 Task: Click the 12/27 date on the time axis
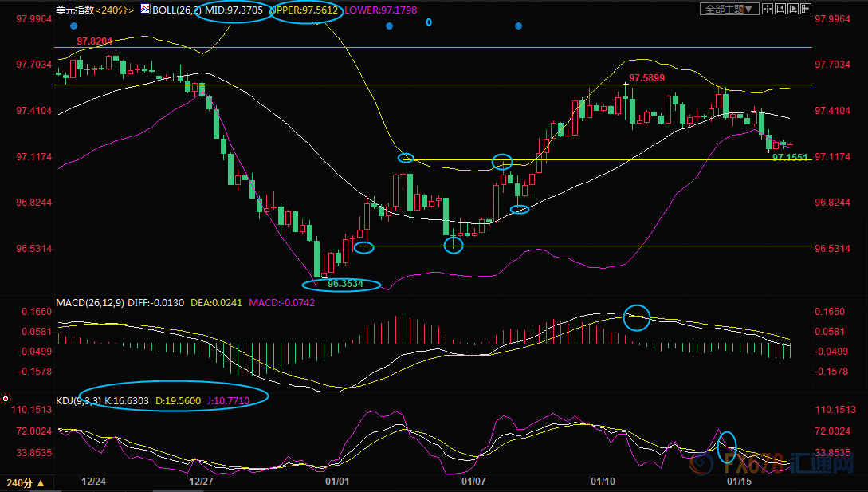point(201,482)
